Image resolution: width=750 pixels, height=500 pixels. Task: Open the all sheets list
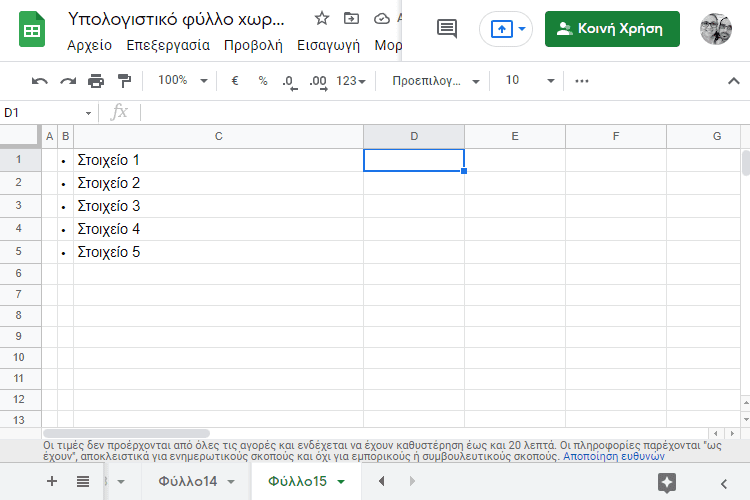[83, 481]
